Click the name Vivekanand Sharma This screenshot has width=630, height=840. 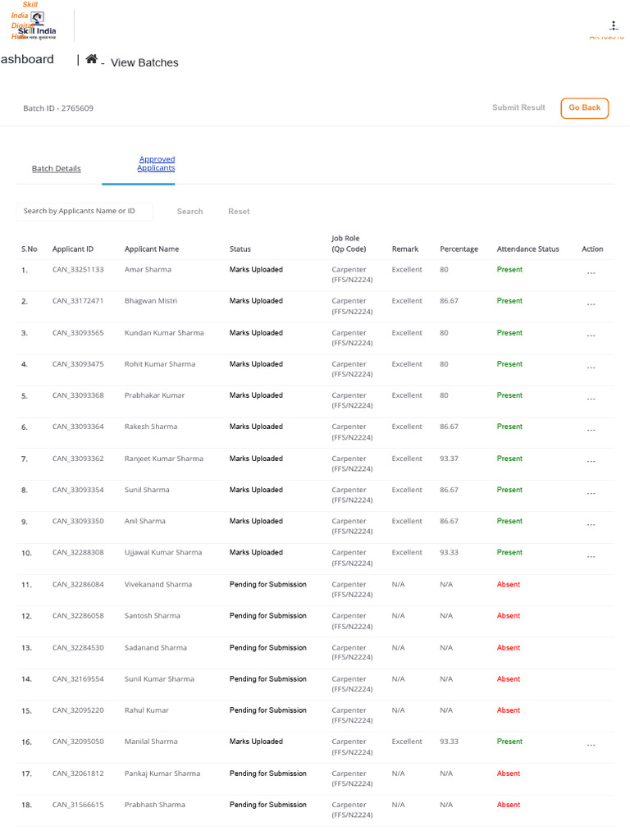coord(158,584)
